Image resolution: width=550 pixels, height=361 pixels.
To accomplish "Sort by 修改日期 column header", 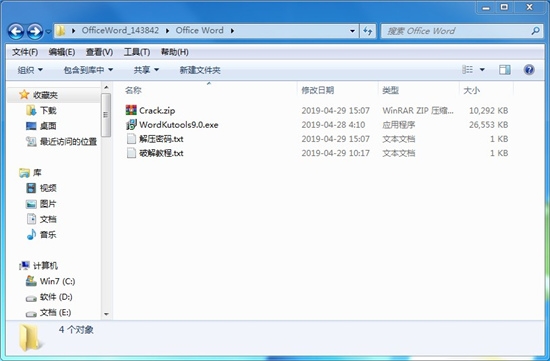I will click(317, 91).
